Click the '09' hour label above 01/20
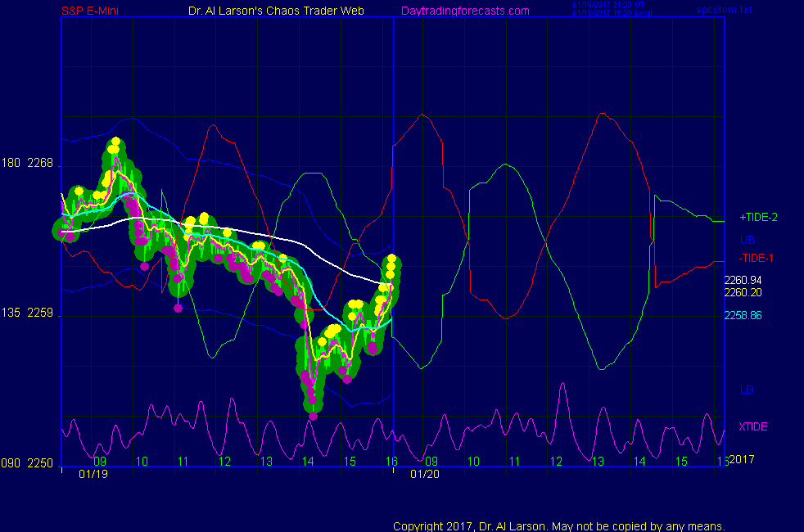 [x=431, y=462]
